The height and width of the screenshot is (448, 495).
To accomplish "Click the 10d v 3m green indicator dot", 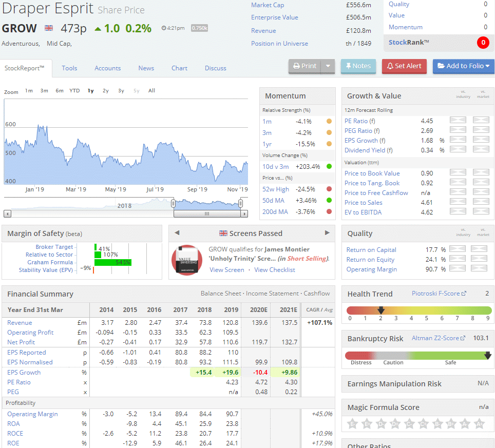I will [x=329, y=166].
